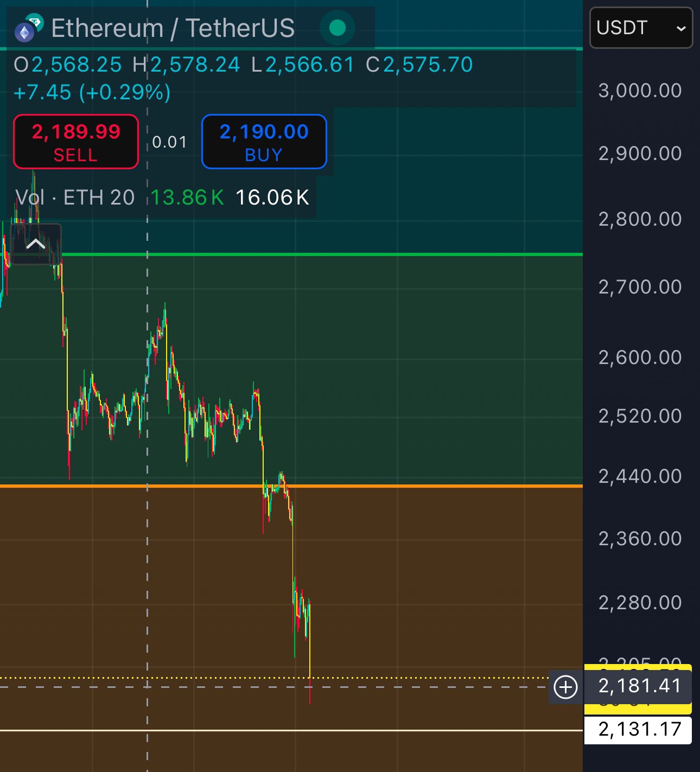Click the green market status dot
The width and height of the screenshot is (700, 772).
[x=337, y=28]
